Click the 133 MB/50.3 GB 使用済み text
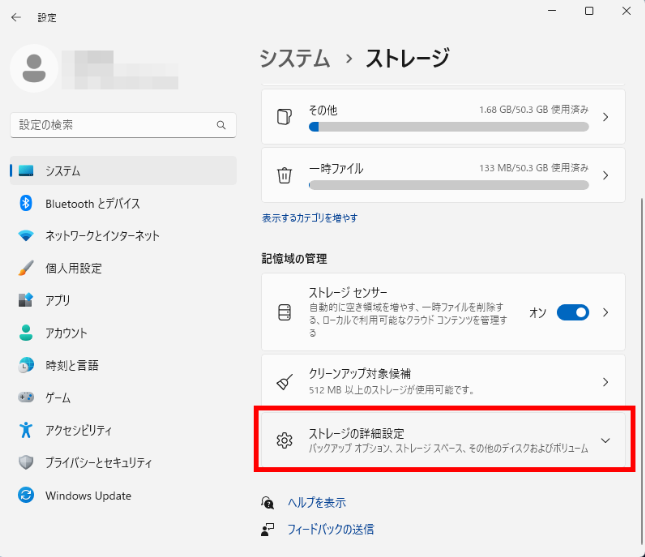The width and height of the screenshot is (645, 557). [534, 168]
